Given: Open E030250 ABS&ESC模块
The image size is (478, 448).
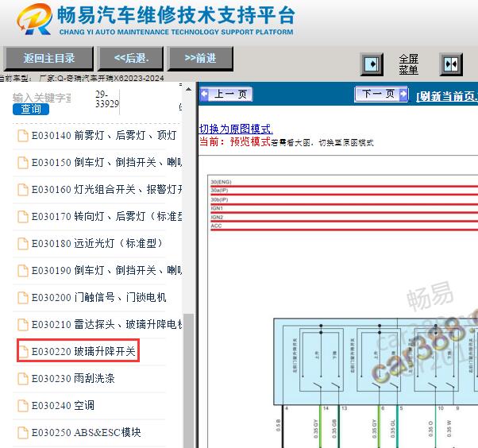Looking at the screenshot, I should (x=87, y=432).
